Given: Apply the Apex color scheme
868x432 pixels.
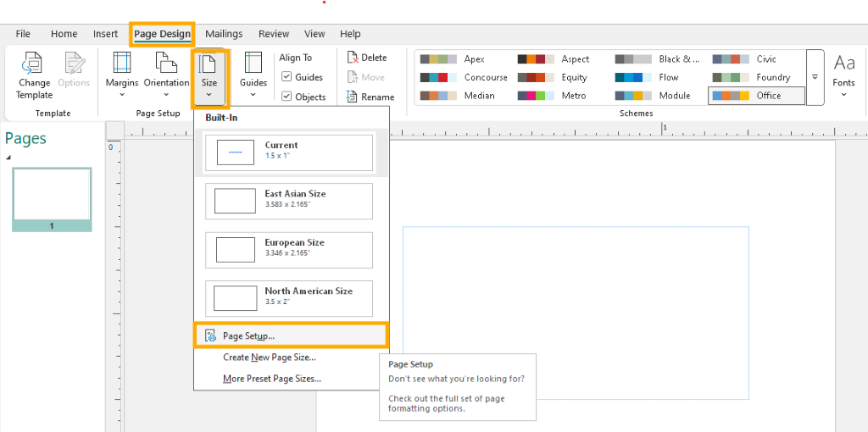Looking at the screenshot, I should click(x=464, y=59).
